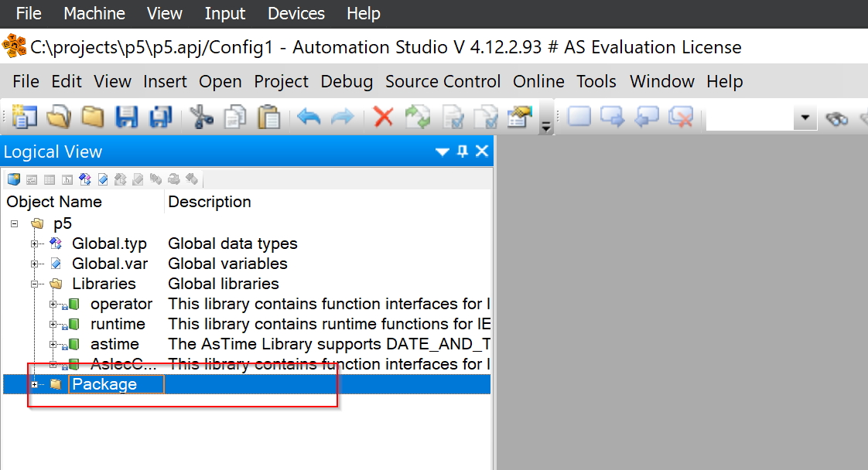The image size is (868, 470).
Task: Click the properties icon with the yellow hand
Action: tap(520, 117)
